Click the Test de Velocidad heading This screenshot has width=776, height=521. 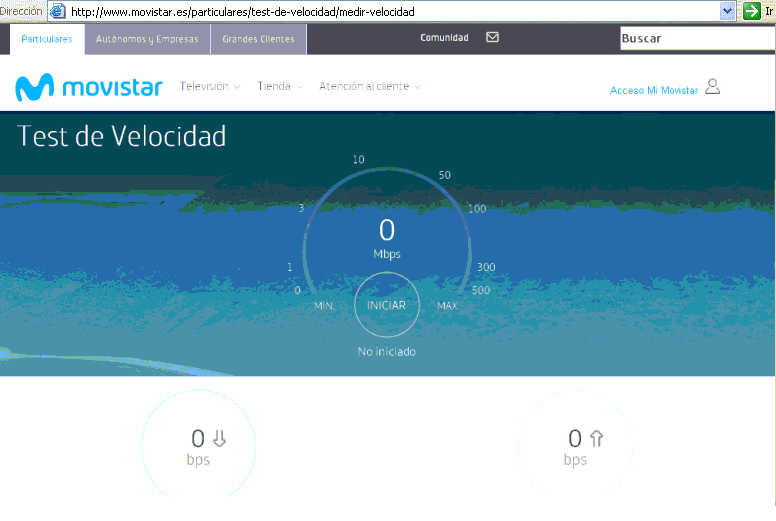[121, 136]
